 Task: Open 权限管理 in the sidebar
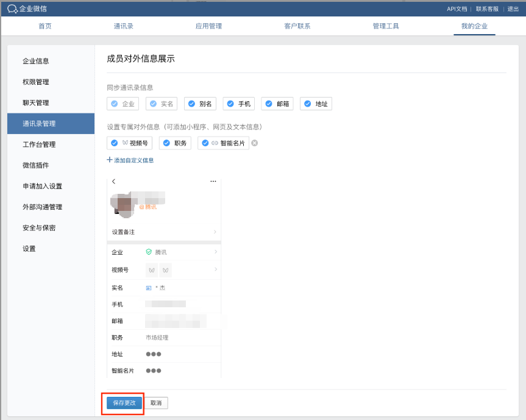pos(51,82)
